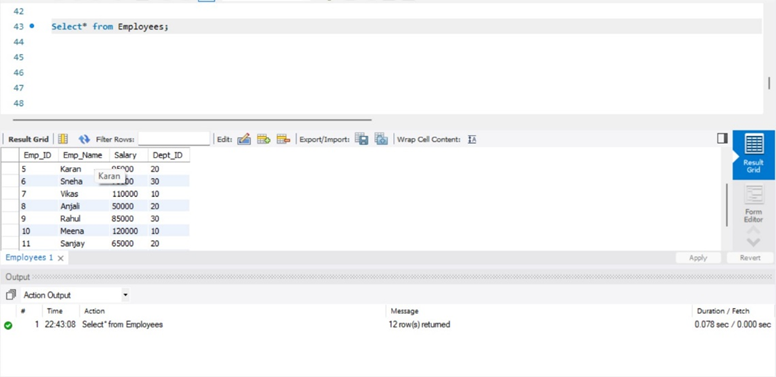
Task: Click the Dept_ID column header
Action: [168, 155]
